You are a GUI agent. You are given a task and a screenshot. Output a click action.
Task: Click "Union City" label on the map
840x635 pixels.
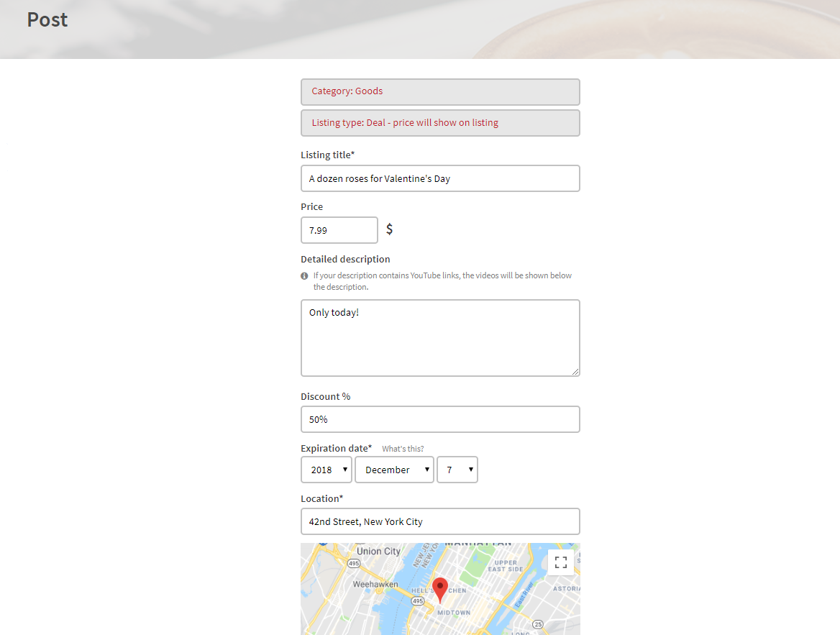(x=378, y=551)
